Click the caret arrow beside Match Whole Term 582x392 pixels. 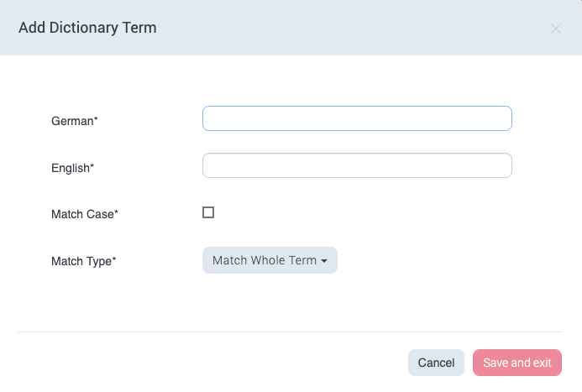coord(324,261)
